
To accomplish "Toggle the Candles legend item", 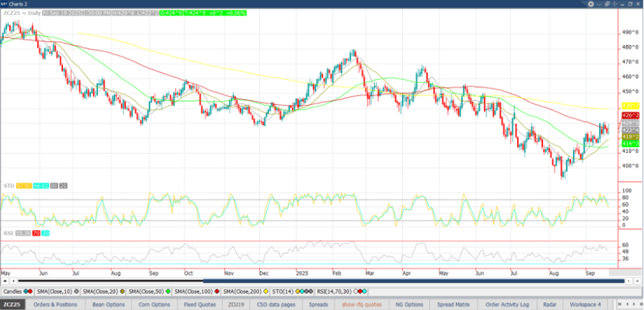I will pyautogui.click(x=17, y=292).
